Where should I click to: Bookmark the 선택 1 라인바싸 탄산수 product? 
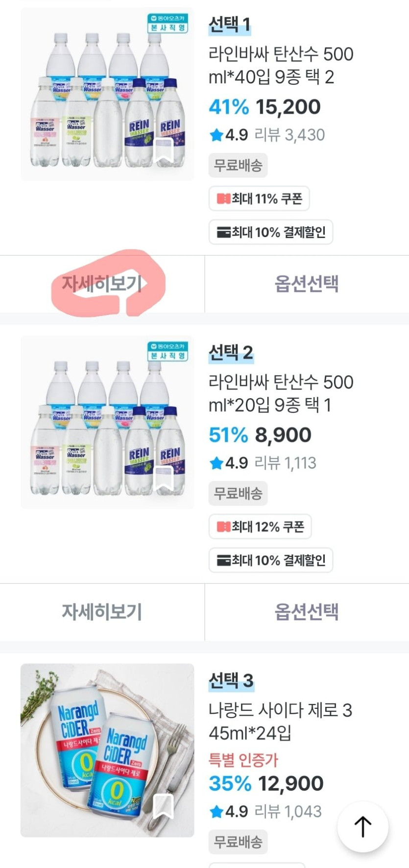[164, 150]
